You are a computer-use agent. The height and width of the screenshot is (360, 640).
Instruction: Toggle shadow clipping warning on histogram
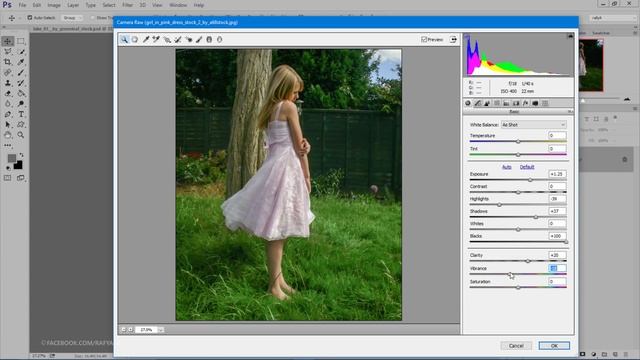[x=467, y=36]
